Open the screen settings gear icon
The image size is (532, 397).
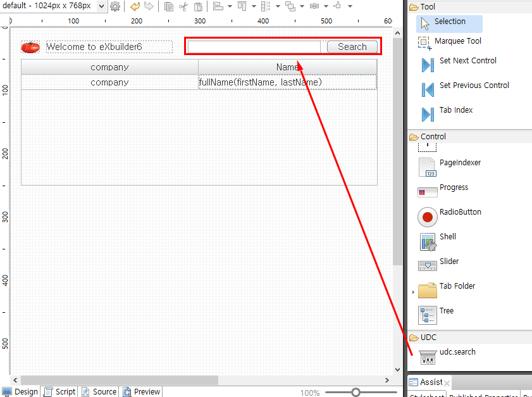pos(115,6)
